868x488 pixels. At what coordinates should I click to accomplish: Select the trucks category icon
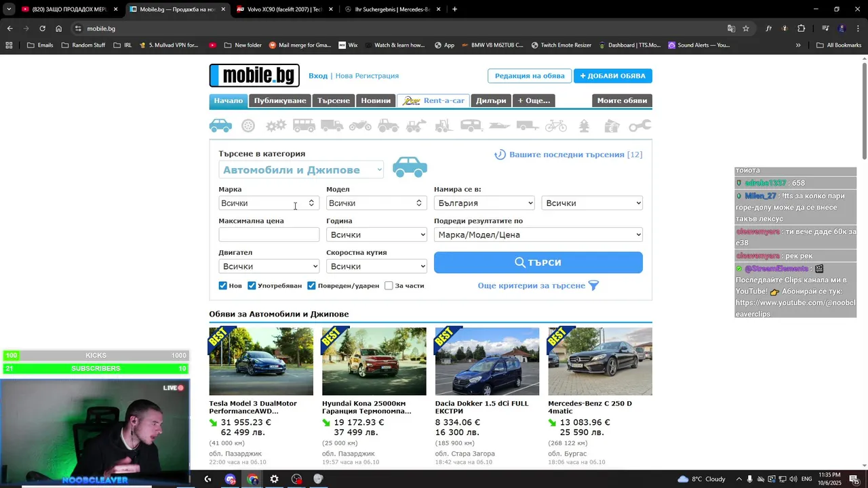(332, 125)
